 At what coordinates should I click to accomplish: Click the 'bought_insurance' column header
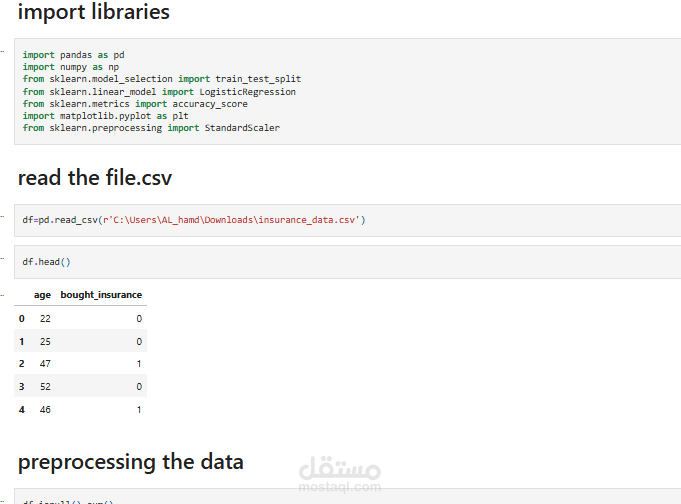point(101,295)
